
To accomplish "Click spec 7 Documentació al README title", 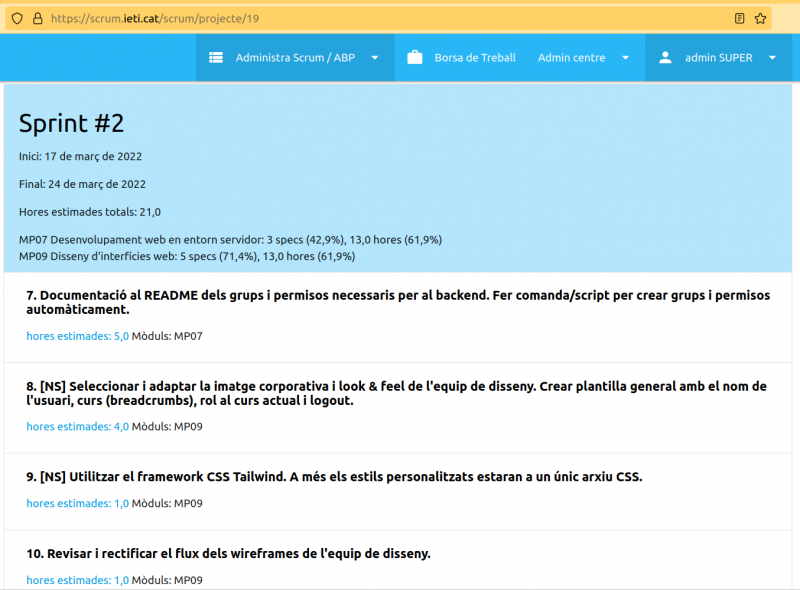I will point(398,302).
